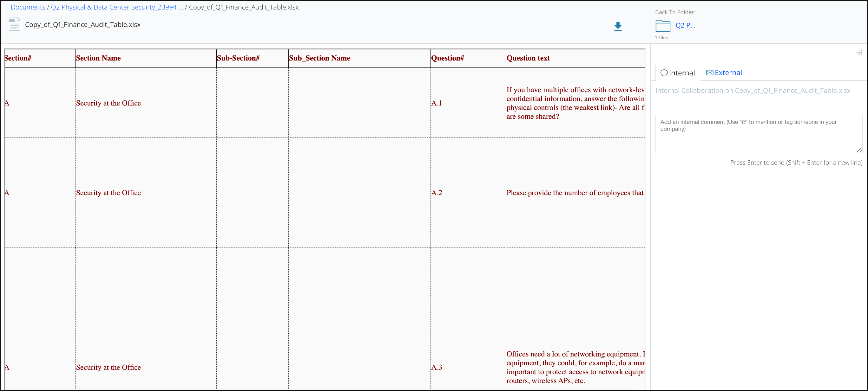Open the Q2 P... folder icon
Screen dimensions: 868x391
[x=662, y=26]
